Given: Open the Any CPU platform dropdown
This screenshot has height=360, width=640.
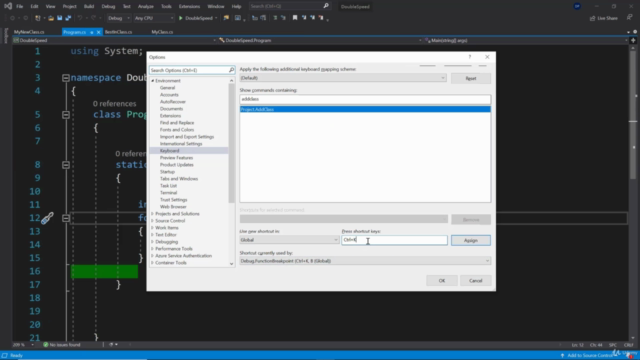Looking at the screenshot, I should 154,18.
